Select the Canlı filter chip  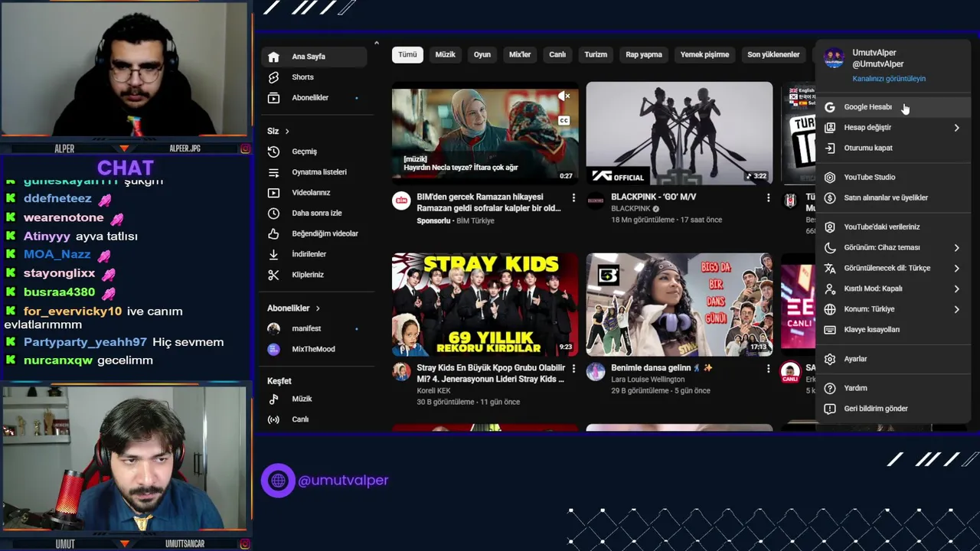pyautogui.click(x=557, y=54)
